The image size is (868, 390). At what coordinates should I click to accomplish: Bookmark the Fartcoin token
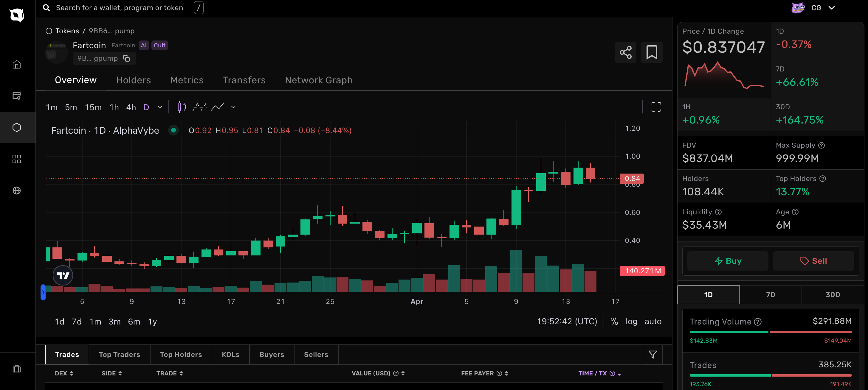(651, 52)
